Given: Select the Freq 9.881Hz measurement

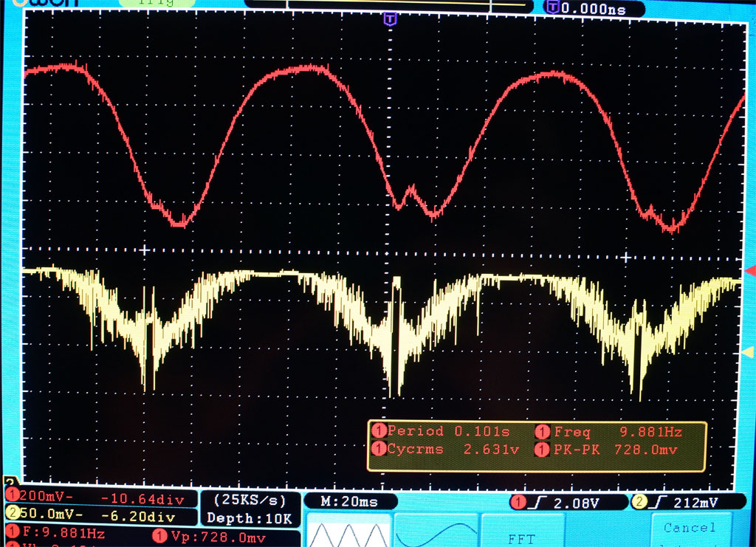Looking at the screenshot, I should 608,431.
